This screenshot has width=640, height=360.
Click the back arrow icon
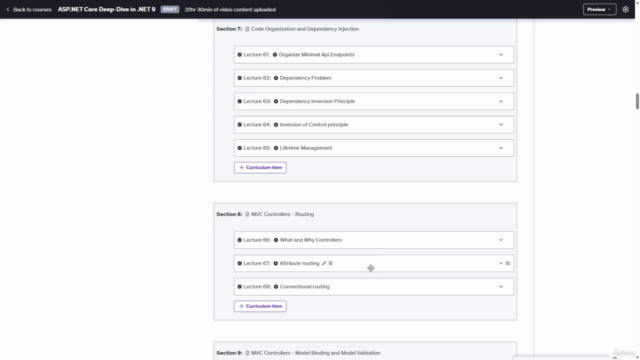pos(8,9)
